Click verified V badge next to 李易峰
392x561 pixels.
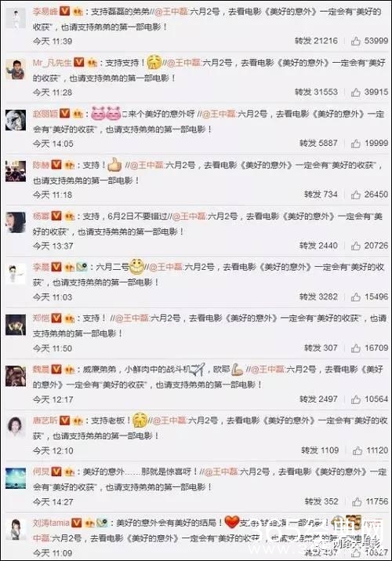[64, 11]
